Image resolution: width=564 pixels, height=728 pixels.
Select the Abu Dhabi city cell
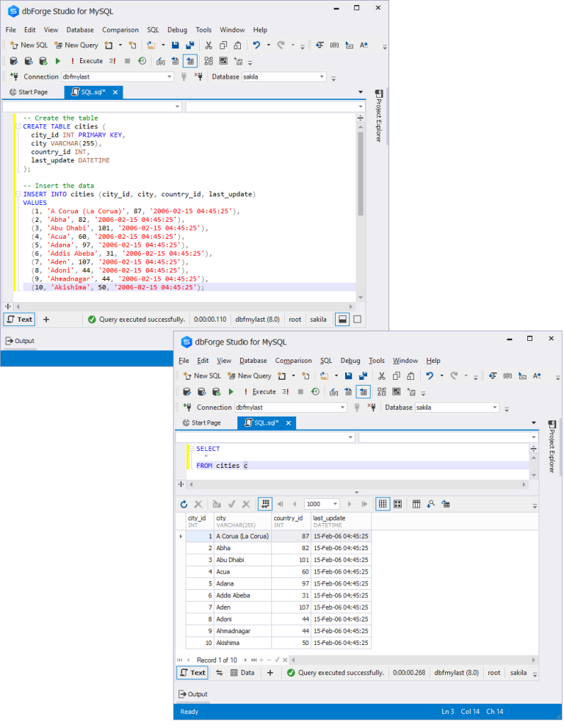242,560
